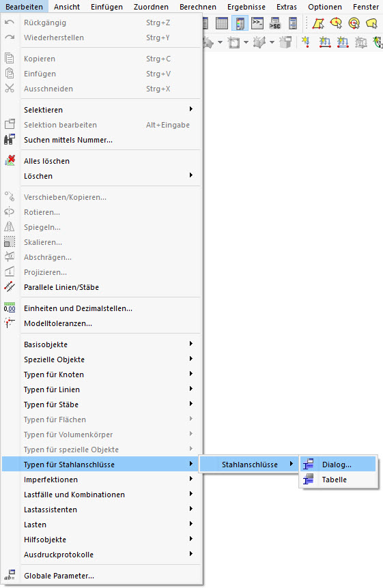
Task: Click the >SC script manager icon
Action: pyautogui.click(x=275, y=23)
